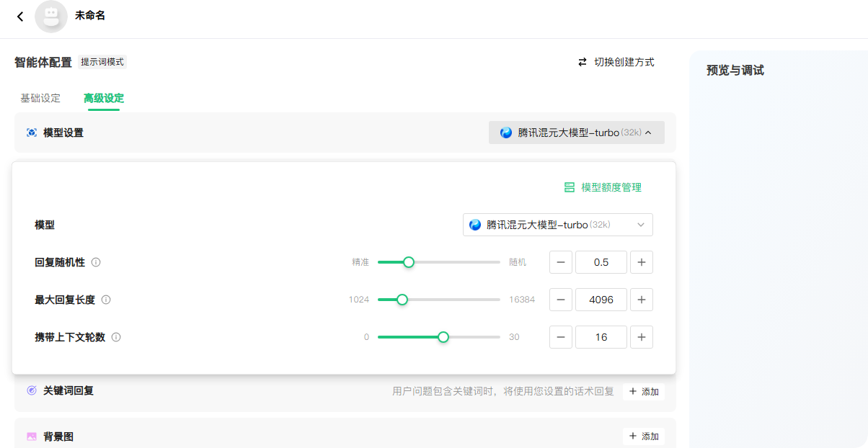Click the robot avatar icon
The image size is (868, 448).
pos(51,17)
